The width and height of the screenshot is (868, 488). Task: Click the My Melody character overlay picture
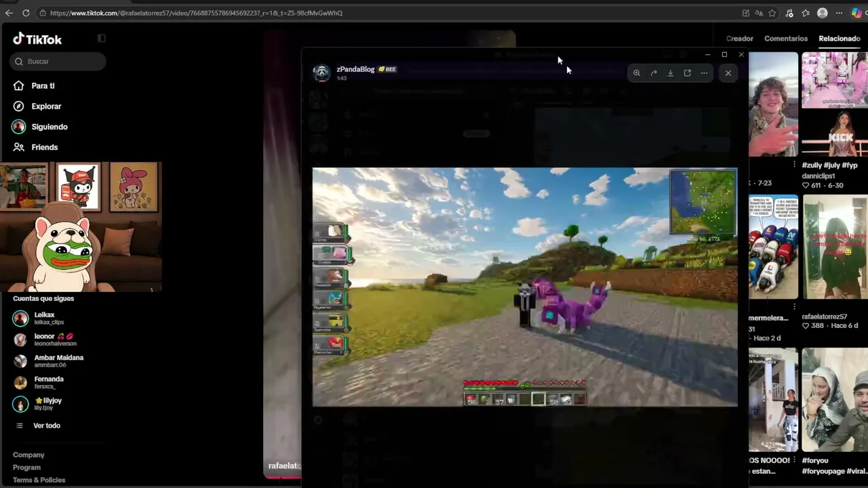click(x=134, y=186)
